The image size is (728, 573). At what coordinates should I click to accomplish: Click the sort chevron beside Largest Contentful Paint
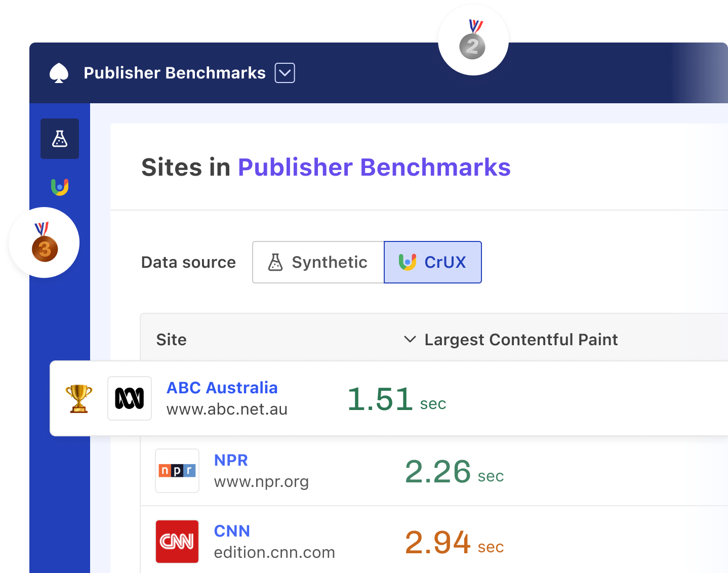[x=410, y=339]
